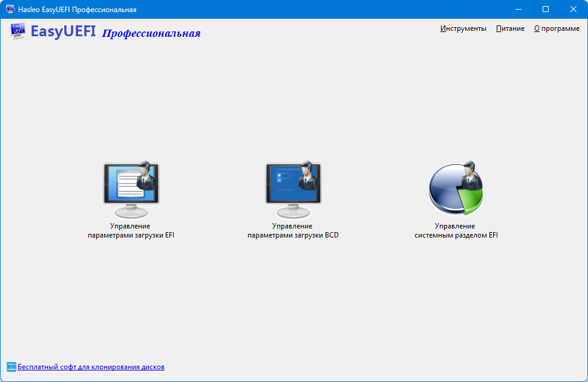The width and height of the screenshot is (588, 382).
Task: Click the EasyUEFI logo icon in header
Action: click(18, 31)
